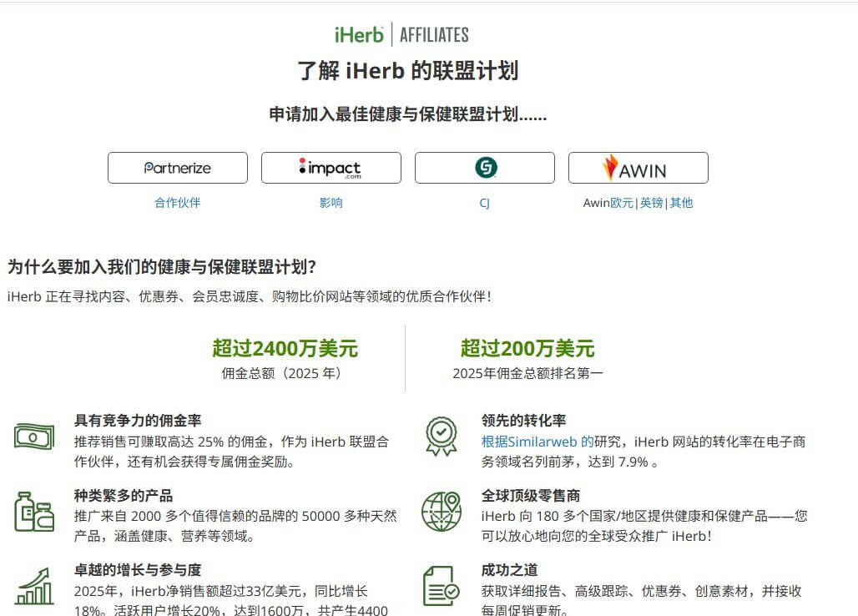Follow the 影响 link
The image size is (858, 616).
coord(331,203)
